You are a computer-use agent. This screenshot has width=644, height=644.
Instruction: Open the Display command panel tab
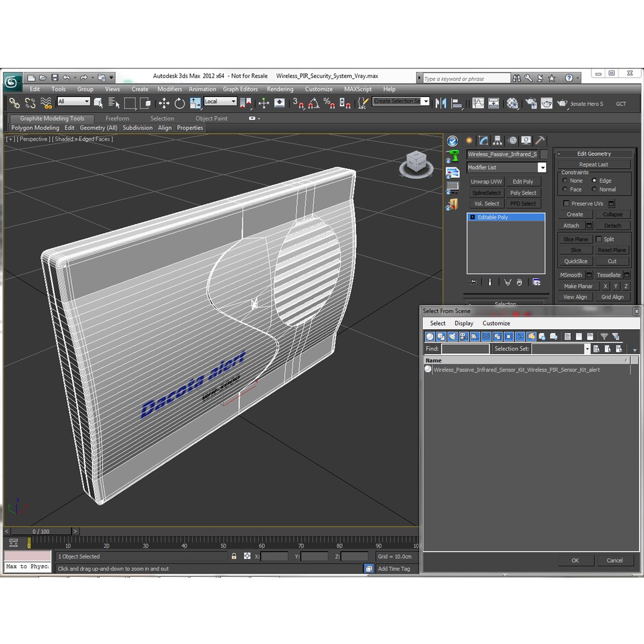coord(526,141)
